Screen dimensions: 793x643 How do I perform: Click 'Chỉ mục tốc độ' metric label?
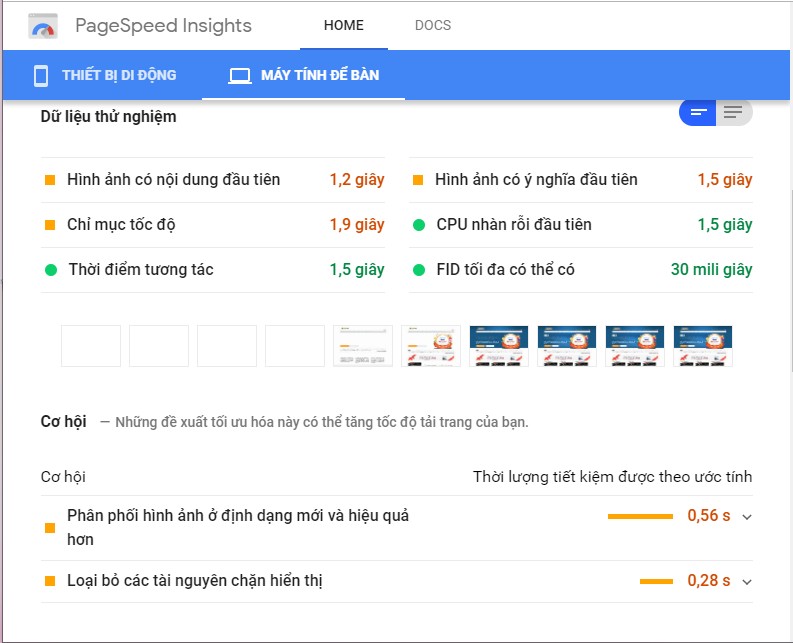pyautogui.click(x=121, y=225)
